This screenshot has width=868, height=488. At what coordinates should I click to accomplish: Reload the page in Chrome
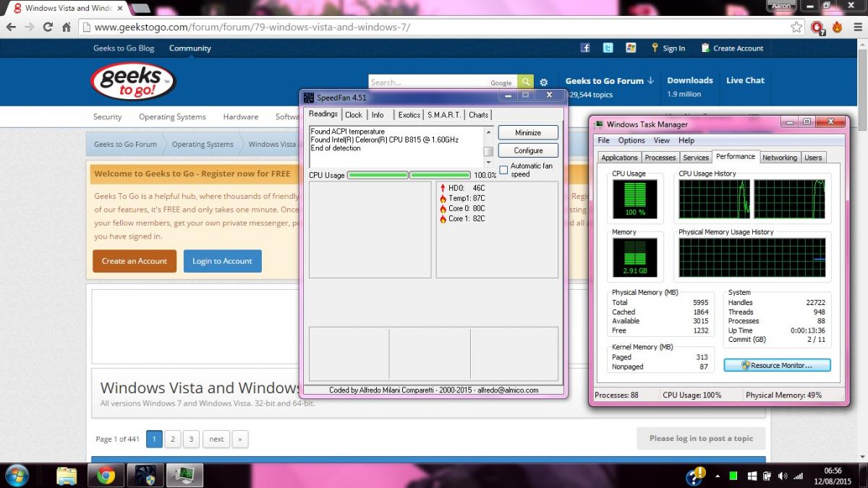point(48,27)
